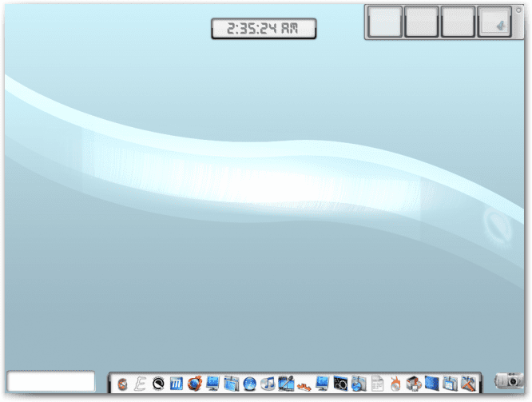The height and width of the screenshot is (402, 532).
Task: Open the first dock icon on the left
Action: pos(121,384)
